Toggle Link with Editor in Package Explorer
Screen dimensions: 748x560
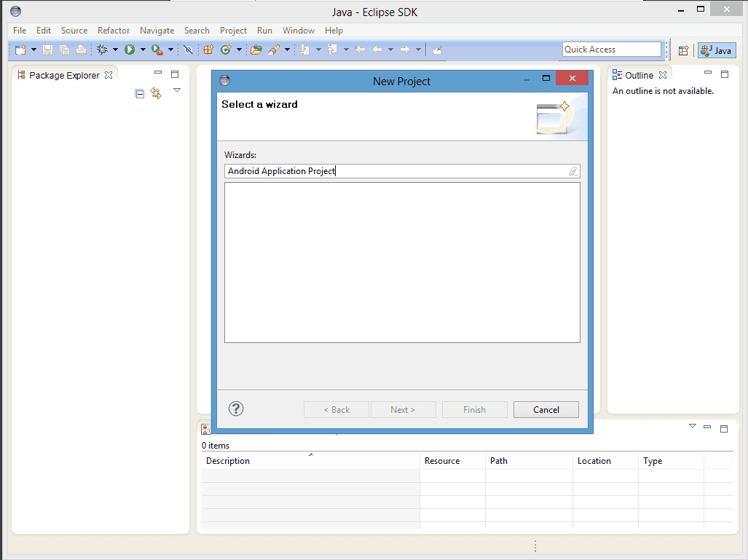point(156,93)
